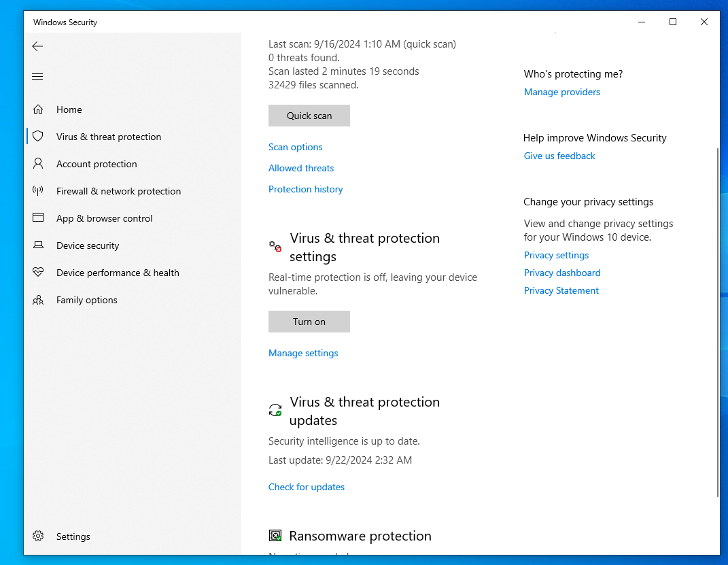Open Manage providers link

pos(562,92)
